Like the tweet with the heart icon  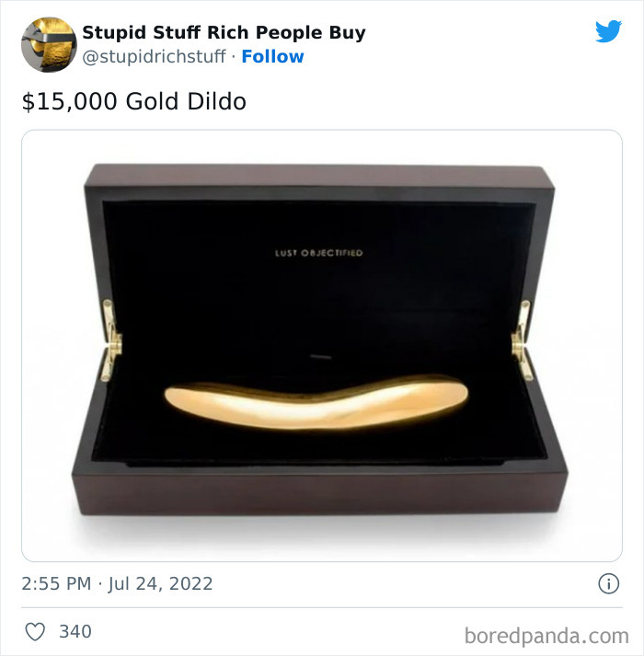coord(35,632)
